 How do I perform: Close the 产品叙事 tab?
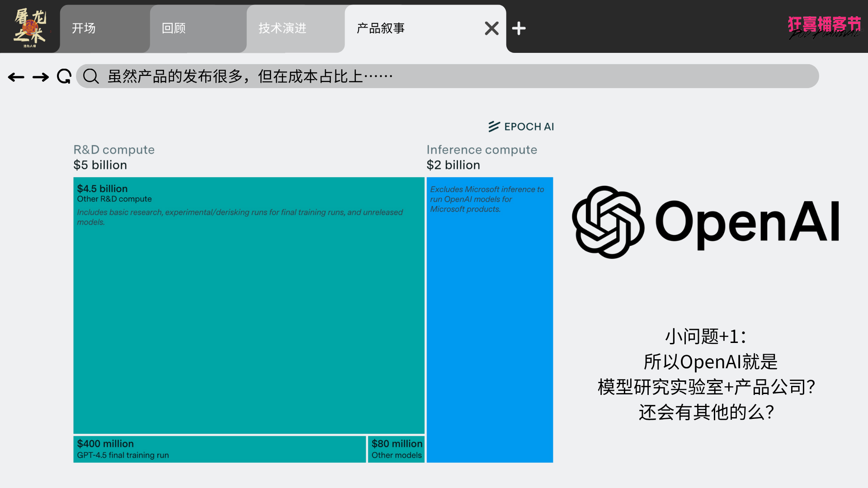(491, 28)
